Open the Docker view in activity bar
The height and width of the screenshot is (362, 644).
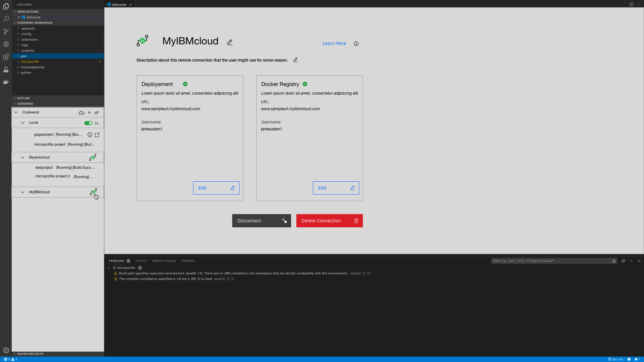[6, 82]
